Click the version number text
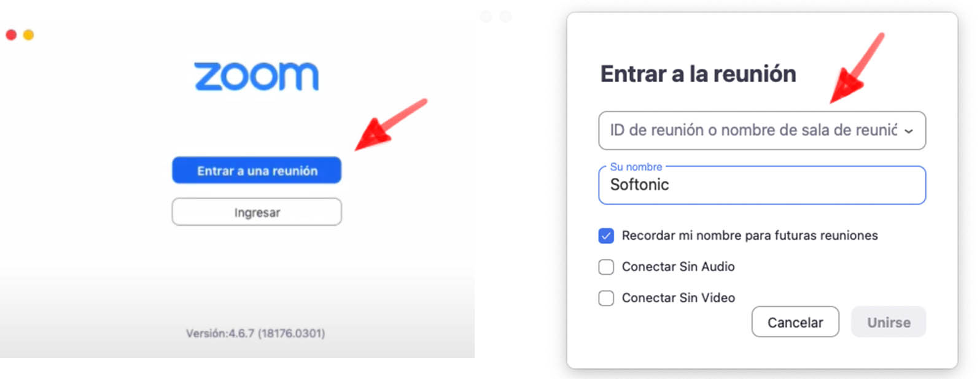Image resolution: width=980 pixels, height=379 pixels. click(256, 333)
